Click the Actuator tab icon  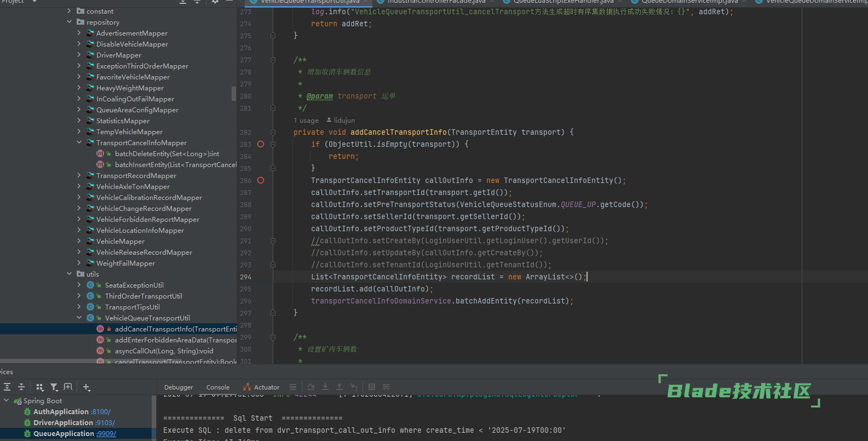tap(247, 387)
